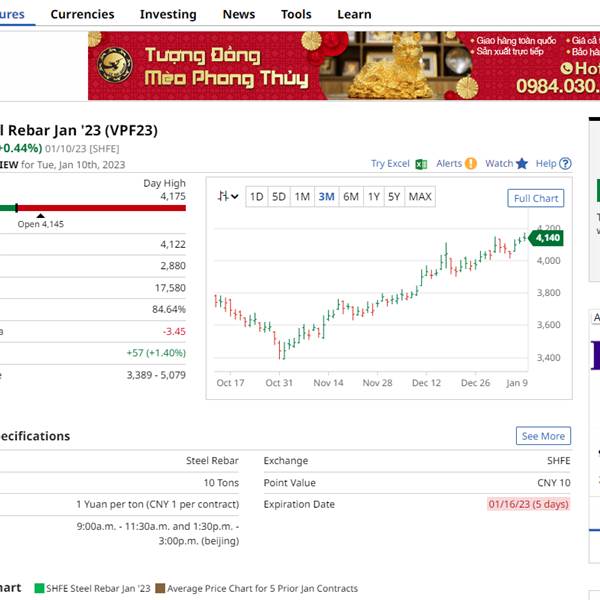This screenshot has height=600, width=600.
Task: Click the blue Watch star icon
Action: [x=522, y=164]
